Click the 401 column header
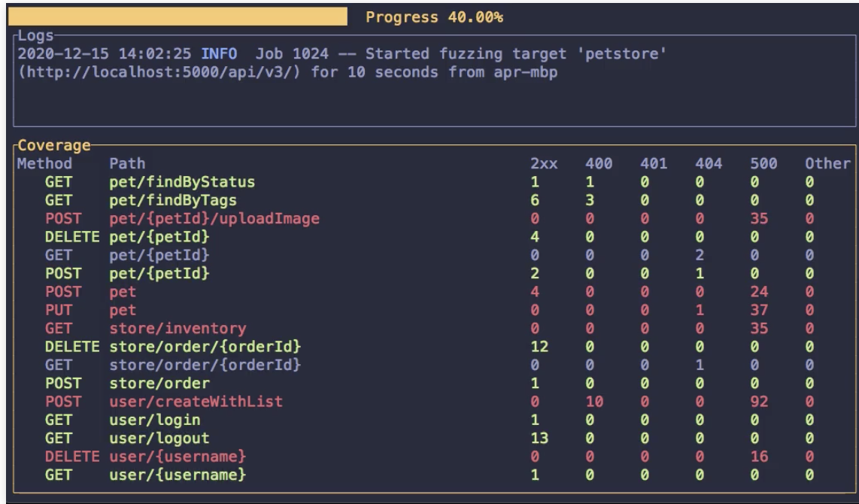Screen dimensions: 859x504 pyautogui.click(x=654, y=163)
